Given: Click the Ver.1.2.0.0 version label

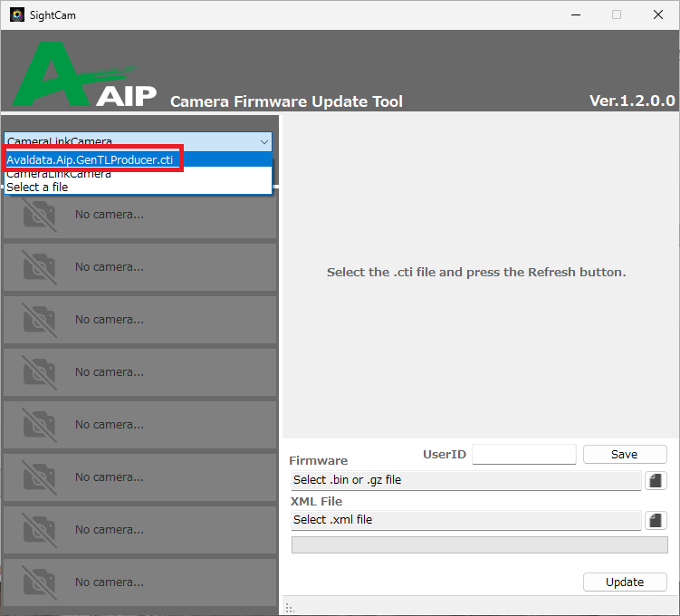Looking at the screenshot, I should coord(632,101).
